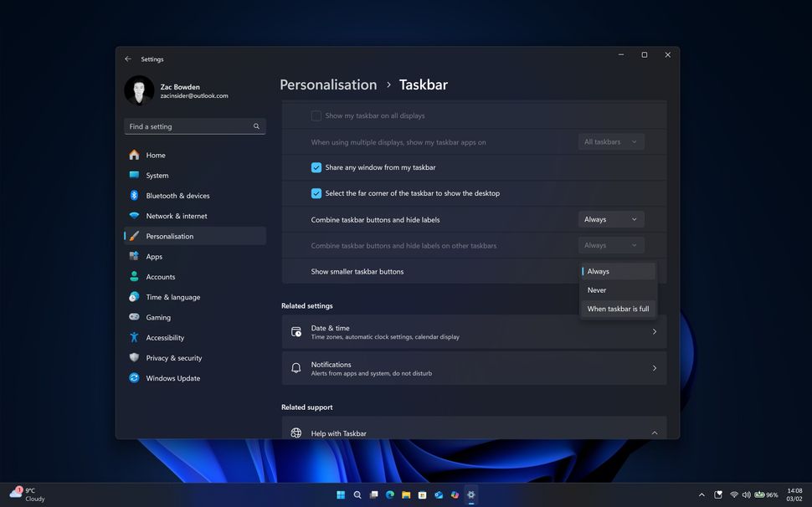The width and height of the screenshot is (812, 507).
Task: Go to Home in the Settings sidebar
Action: (x=155, y=155)
